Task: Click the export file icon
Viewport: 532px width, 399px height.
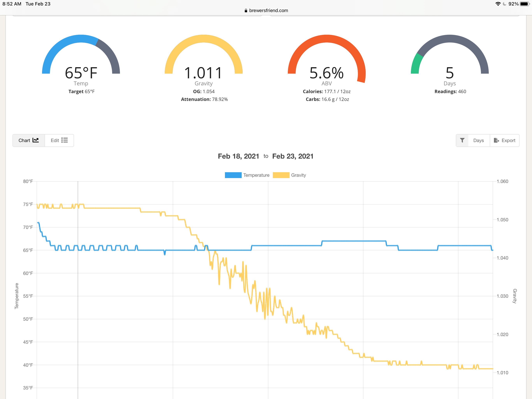Action: [x=496, y=140]
